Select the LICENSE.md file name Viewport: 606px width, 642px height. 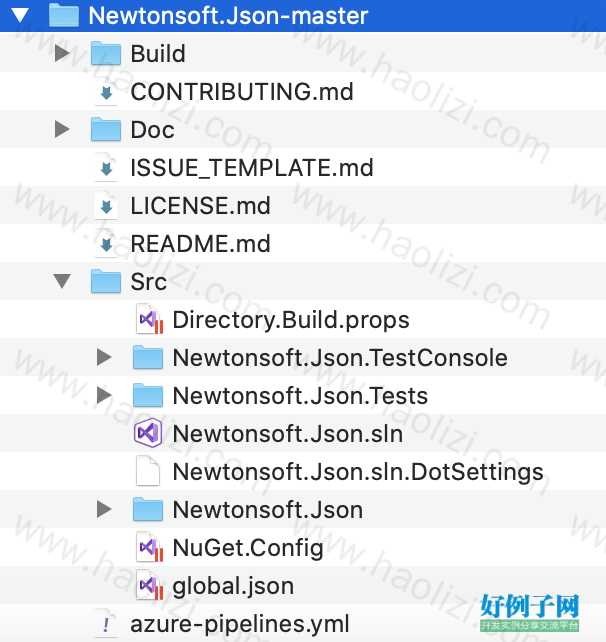[x=201, y=206]
